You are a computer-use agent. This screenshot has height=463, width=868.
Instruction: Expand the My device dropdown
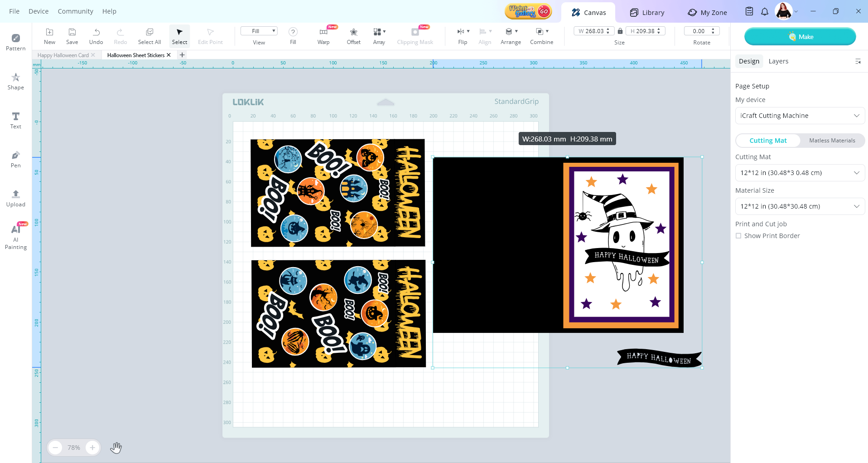pyautogui.click(x=800, y=116)
